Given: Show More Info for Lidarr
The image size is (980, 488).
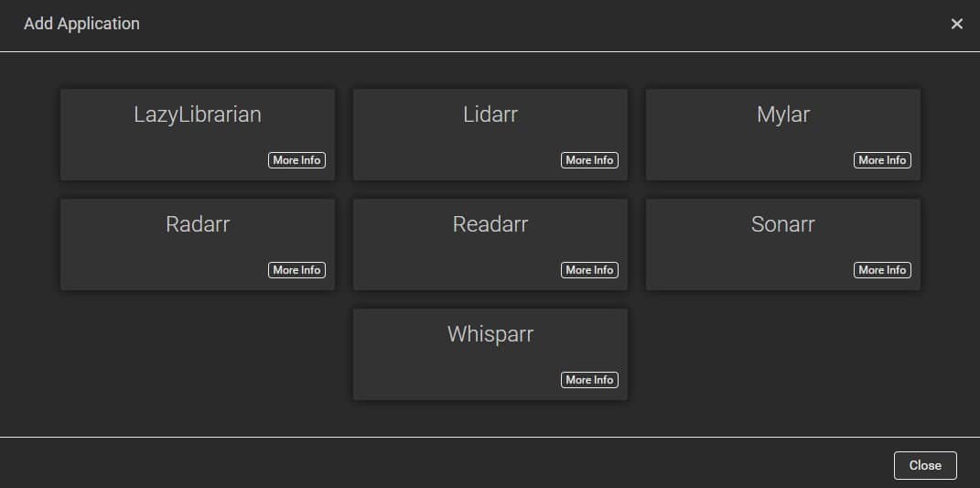Looking at the screenshot, I should (x=589, y=160).
